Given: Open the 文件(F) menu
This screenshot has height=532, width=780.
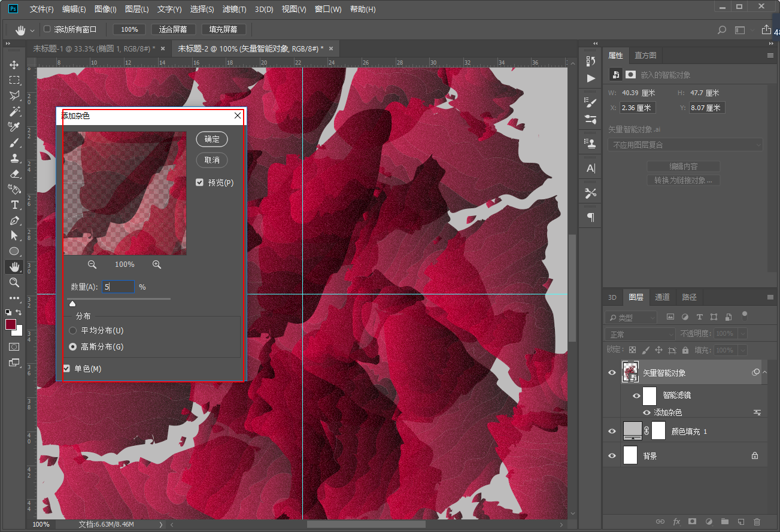Looking at the screenshot, I should click(x=41, y=9).
